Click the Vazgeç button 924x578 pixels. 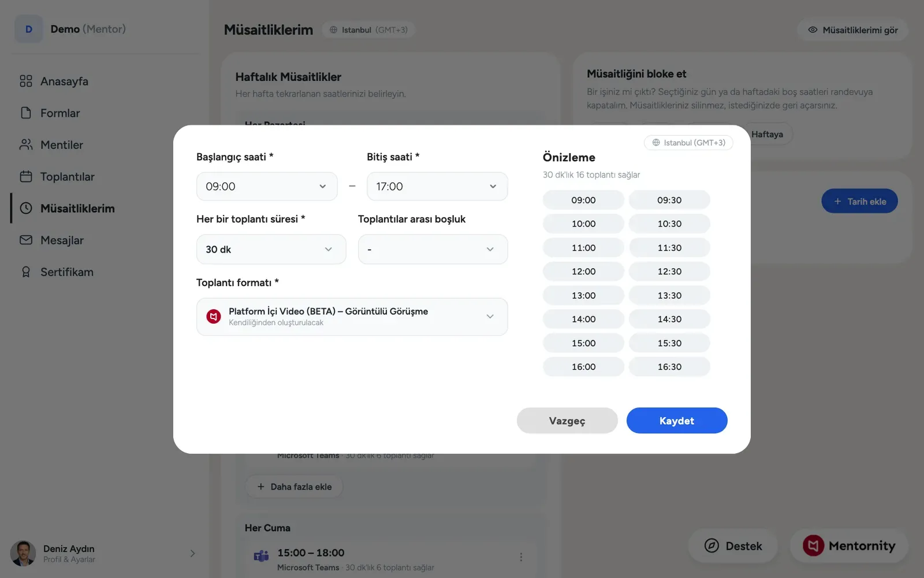[567, 420]
